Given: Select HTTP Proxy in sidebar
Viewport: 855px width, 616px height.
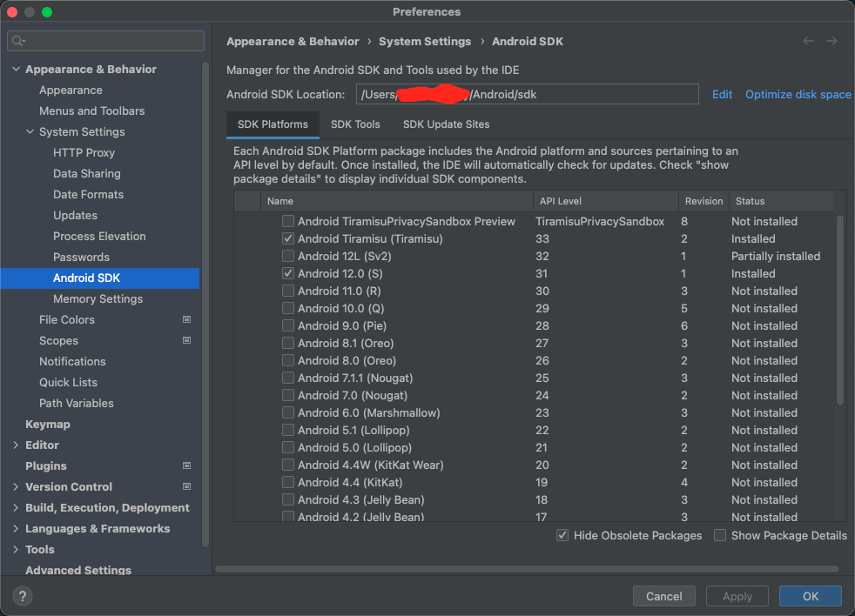Looking at the screenshot, I should 84,152.
